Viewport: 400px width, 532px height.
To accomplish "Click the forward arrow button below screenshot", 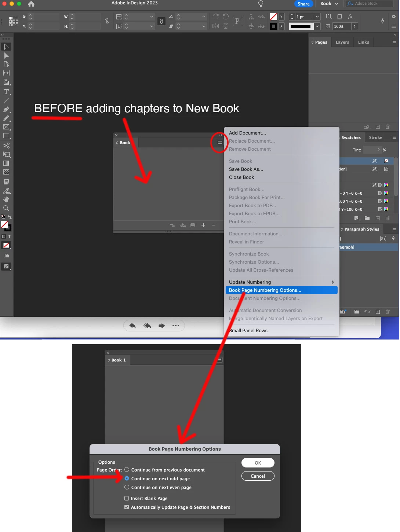I will point(162,326).
